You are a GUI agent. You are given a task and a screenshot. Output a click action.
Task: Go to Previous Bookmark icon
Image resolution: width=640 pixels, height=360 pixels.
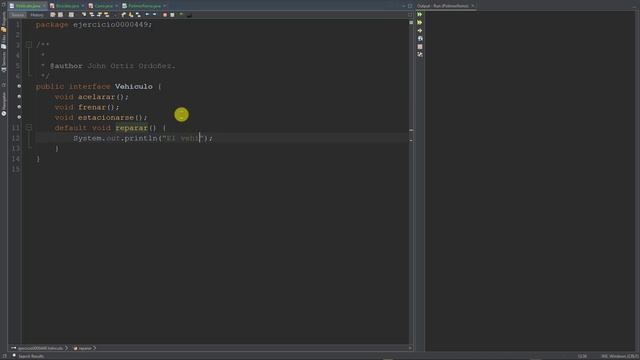pyautogui.click(x=124, y=15)
